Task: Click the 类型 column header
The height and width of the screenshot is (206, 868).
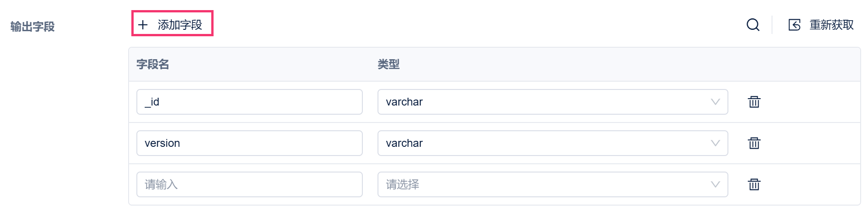Action: pos(389,64)
